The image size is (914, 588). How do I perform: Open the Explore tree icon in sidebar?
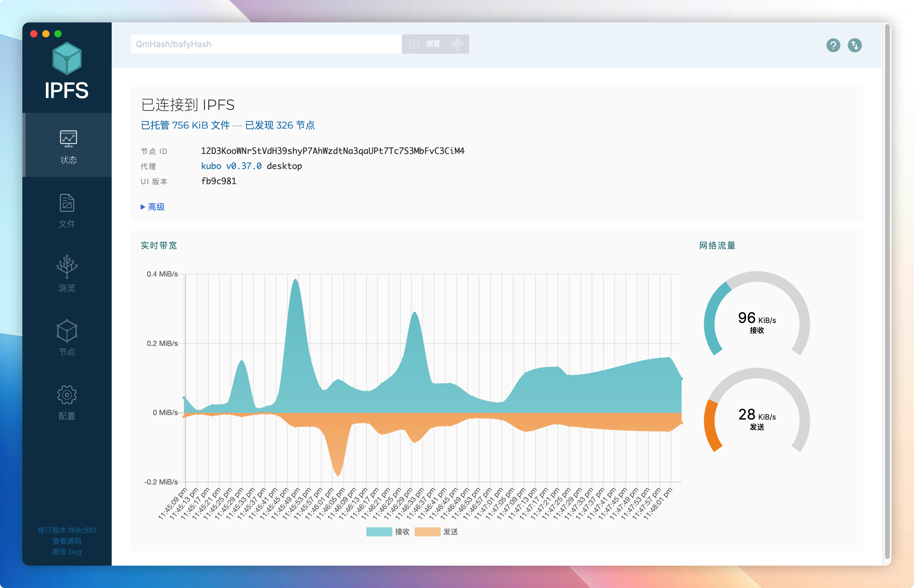click(67, 266)
